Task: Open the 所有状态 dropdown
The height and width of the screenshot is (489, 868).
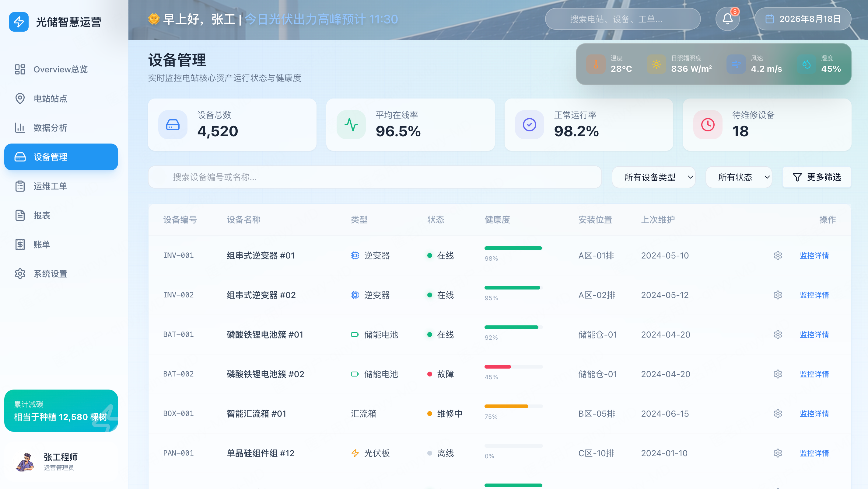Action: coord(739,177)
